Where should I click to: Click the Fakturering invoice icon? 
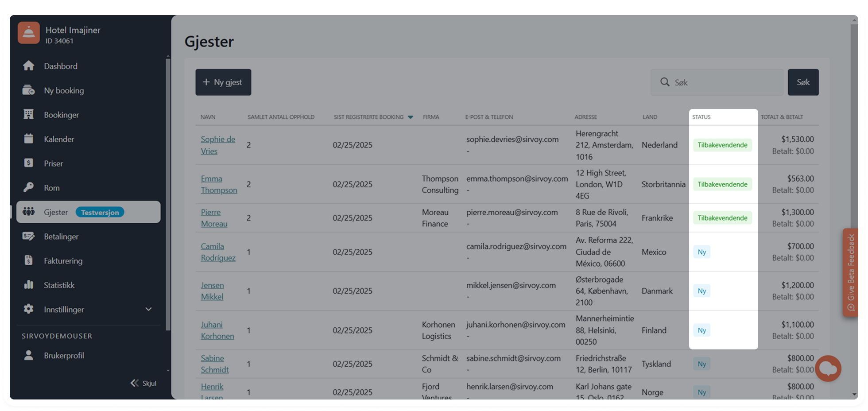(29, 261)
